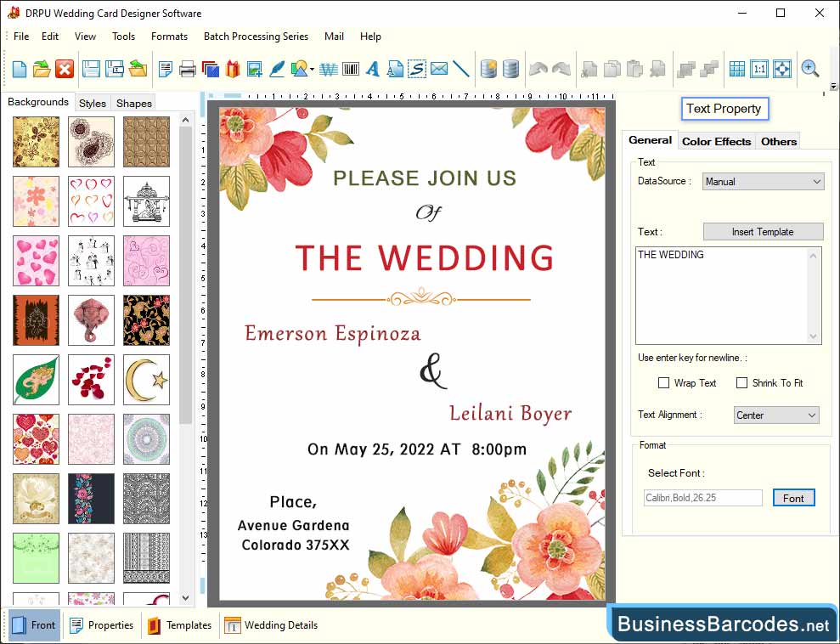Save the card with the floppy icon
The image size is (840, 644).
91,69
